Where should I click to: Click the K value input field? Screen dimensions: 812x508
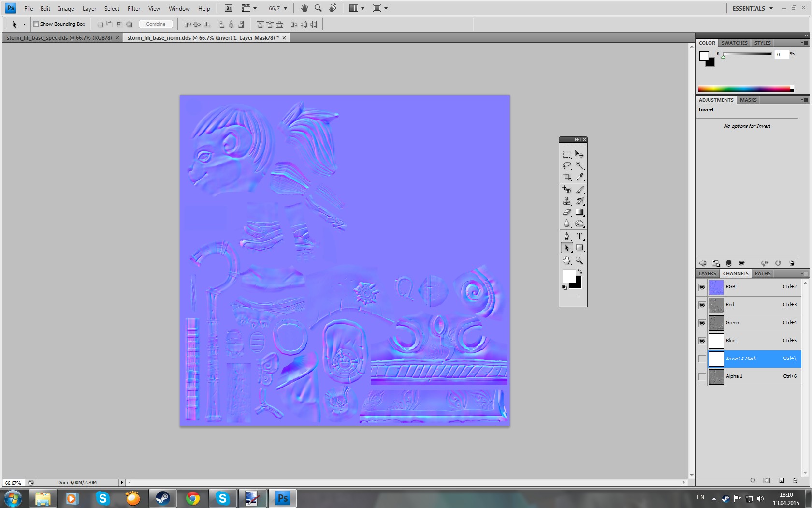point(782,54)
